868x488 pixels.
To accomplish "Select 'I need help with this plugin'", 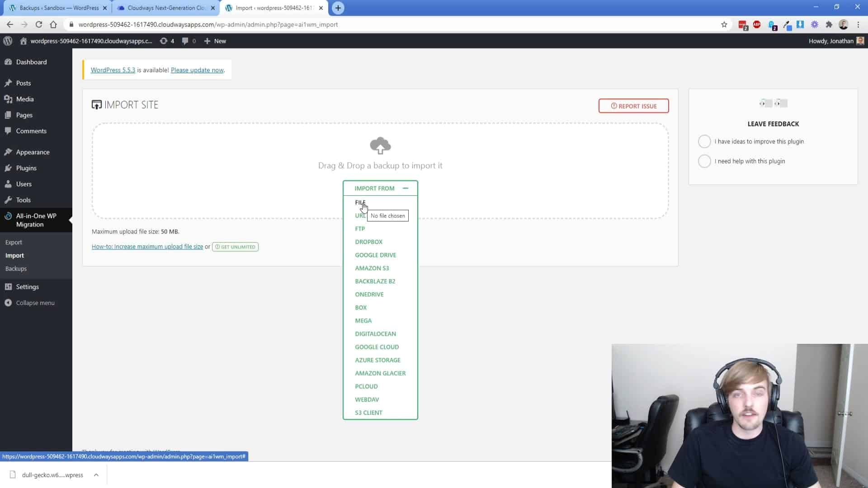I will [704, 161].
